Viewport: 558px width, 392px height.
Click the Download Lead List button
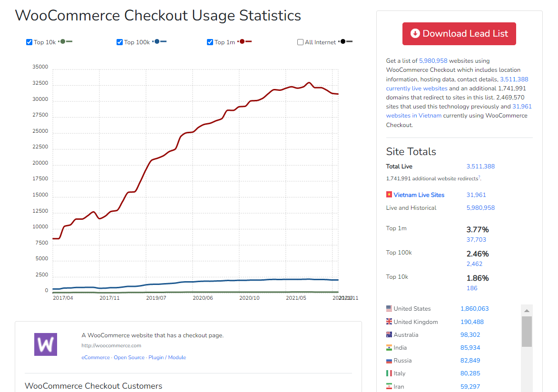tap(459, 34)
